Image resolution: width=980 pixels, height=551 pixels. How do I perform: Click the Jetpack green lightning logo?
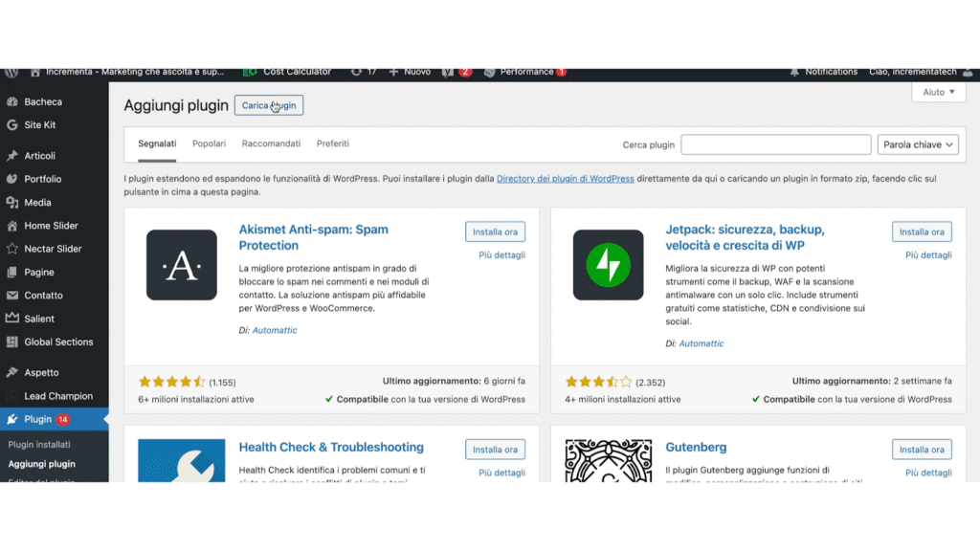tap(608, 265)
